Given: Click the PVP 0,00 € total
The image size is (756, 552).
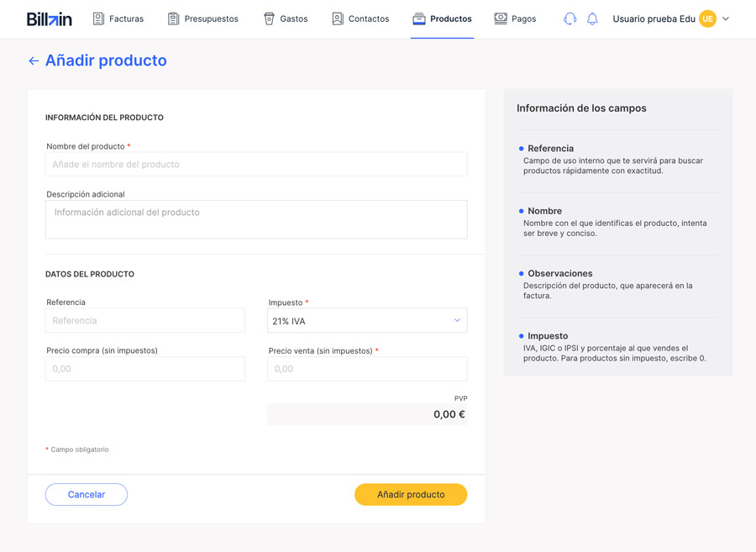Looking at the screenshot, I should (x=367, y=414).
